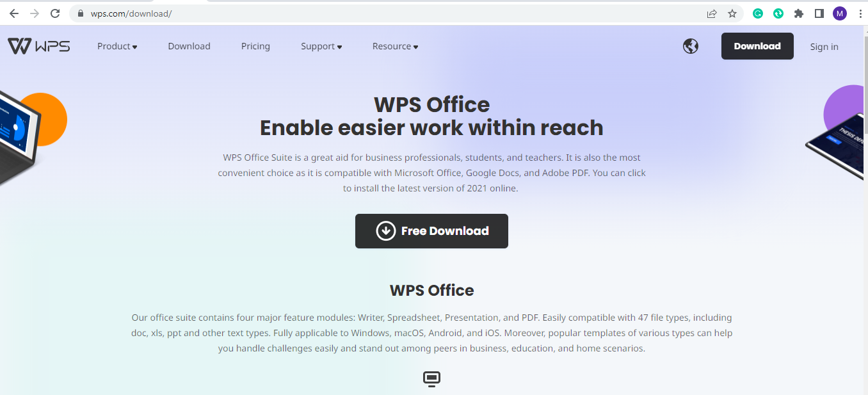Open the Extensions puzzle menu
Image resolution: width=868 pixels, height=395 pixels.
pyautogui.click(x=799, y=13)
